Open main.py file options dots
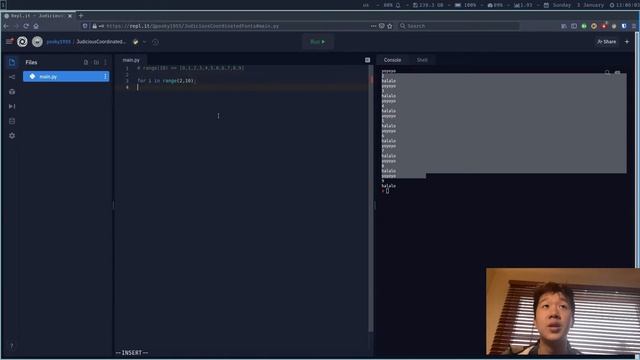The width and height of the screenshot is (640, 360). tap(105, 76)
